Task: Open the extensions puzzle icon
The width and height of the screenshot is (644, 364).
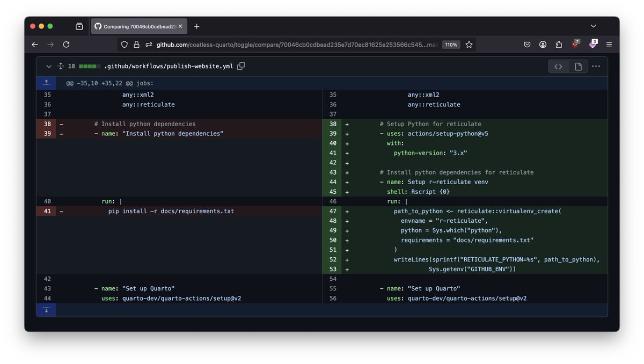Action: (559, 45)
